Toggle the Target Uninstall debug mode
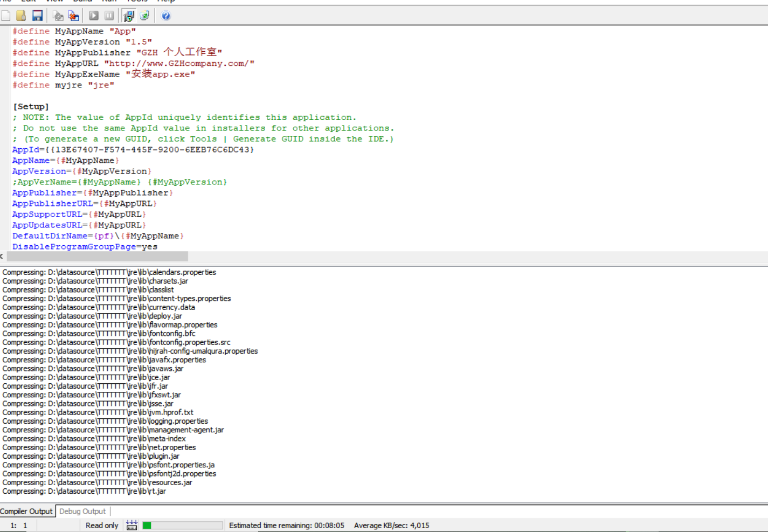Viewport: 768px width, 532px height. coord(144,16)
